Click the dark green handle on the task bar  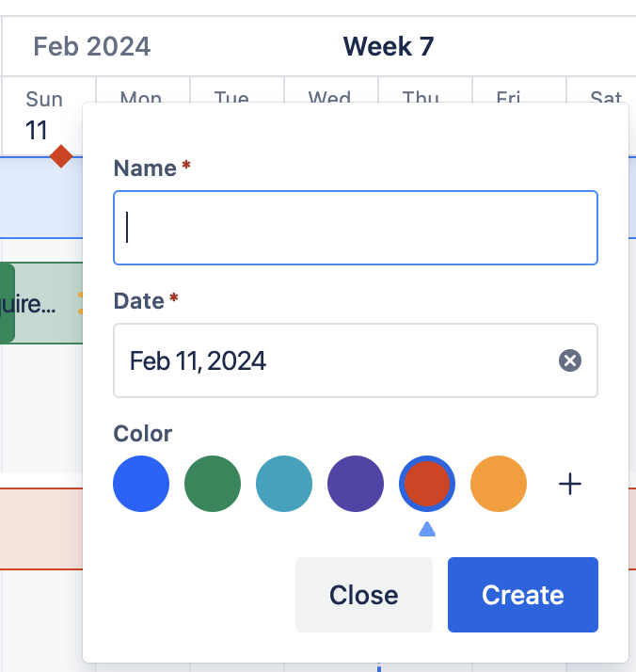point(7,303)
